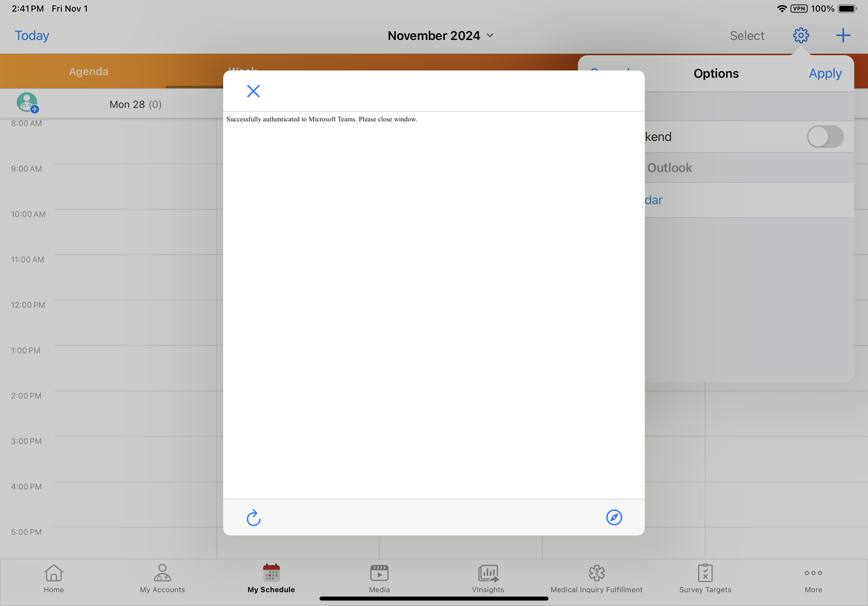This screenshot has width=868, height=606.
Task: Go to My Accounts
Action: tap(162, 578)
